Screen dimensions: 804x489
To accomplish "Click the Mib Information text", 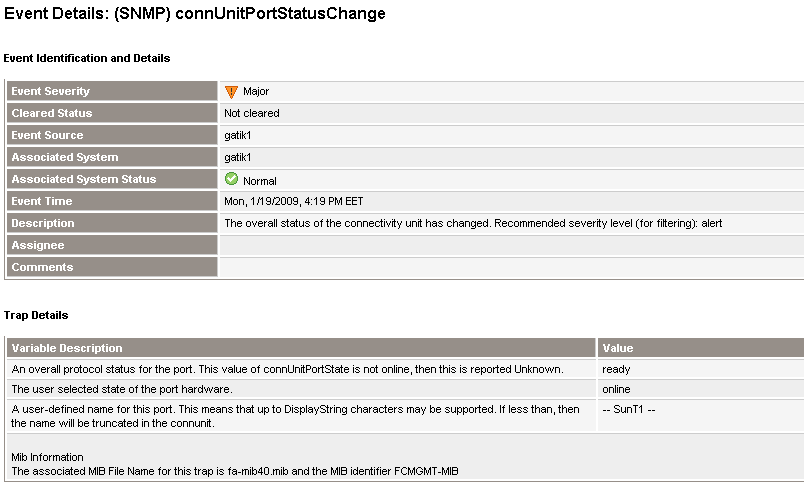I will [x=47, y=457].
